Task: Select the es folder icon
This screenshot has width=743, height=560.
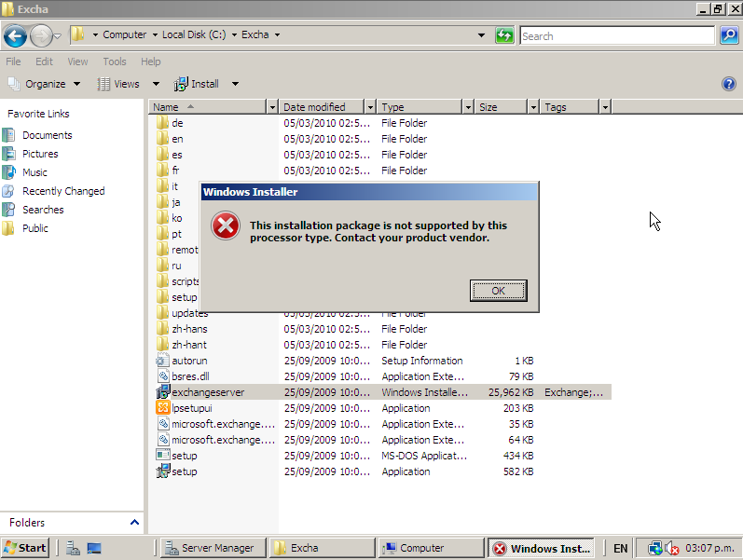Action: (x=162, y=155)
